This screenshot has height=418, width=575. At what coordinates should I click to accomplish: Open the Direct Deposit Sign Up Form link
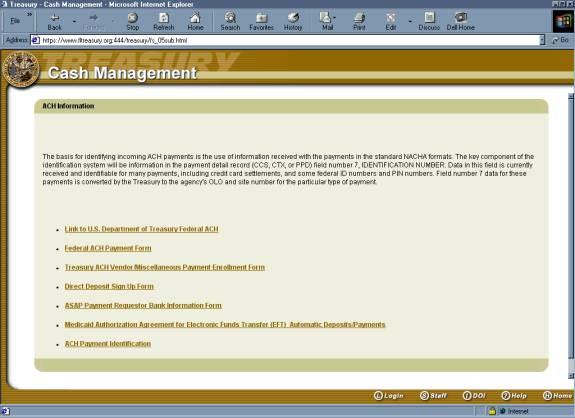click(109, 286)
